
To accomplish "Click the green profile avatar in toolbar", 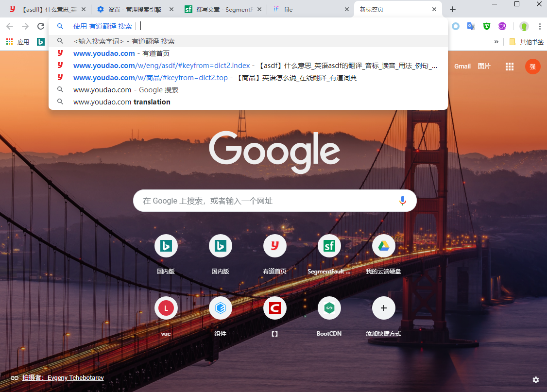I will [524, 26].
